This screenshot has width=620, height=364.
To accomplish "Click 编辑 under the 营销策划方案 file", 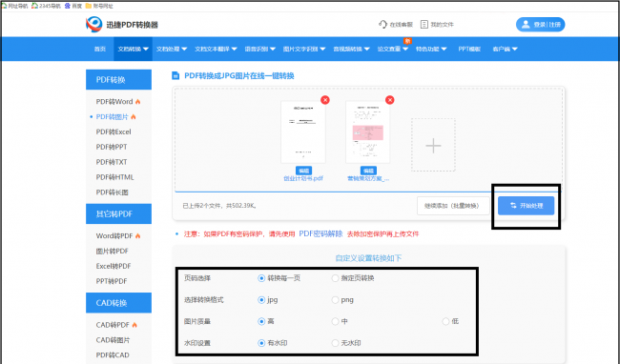I will coord(368,171).
